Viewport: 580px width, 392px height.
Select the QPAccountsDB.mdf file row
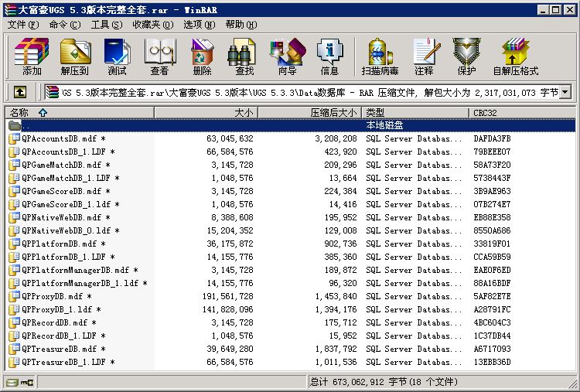coord(61,138)
